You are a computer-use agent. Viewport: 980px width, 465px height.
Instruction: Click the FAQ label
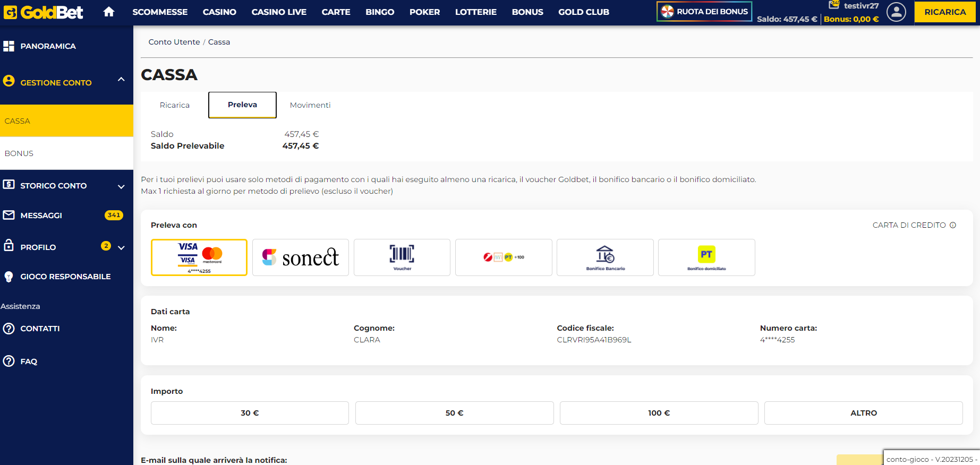click(x=29, y=361)
